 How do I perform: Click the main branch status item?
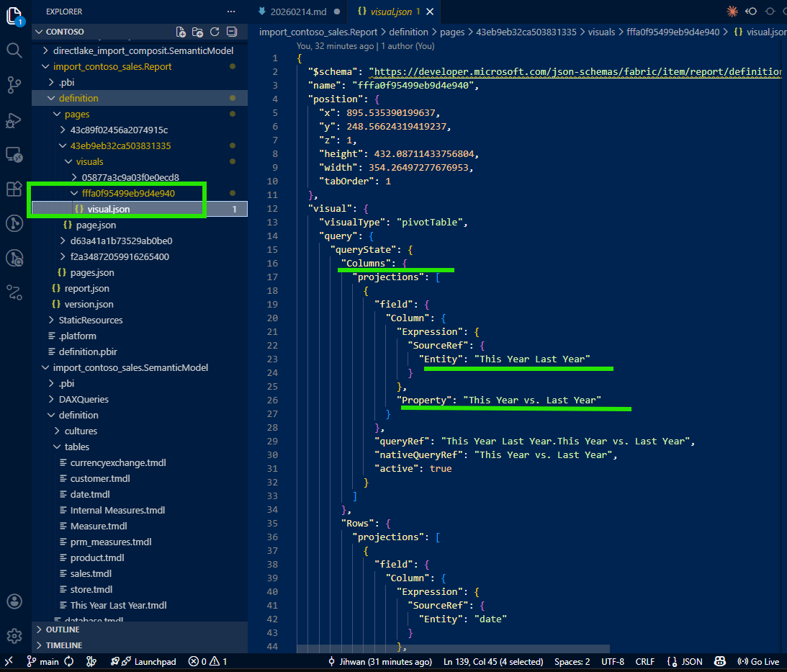(43, 661)
